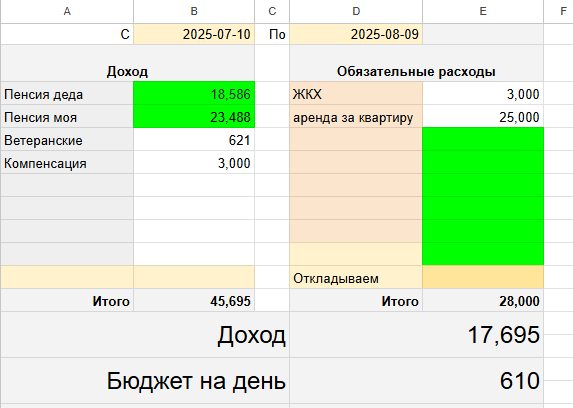The image size is (573, 408).
Task: Select column C header
Action: (x=272, y=11)
